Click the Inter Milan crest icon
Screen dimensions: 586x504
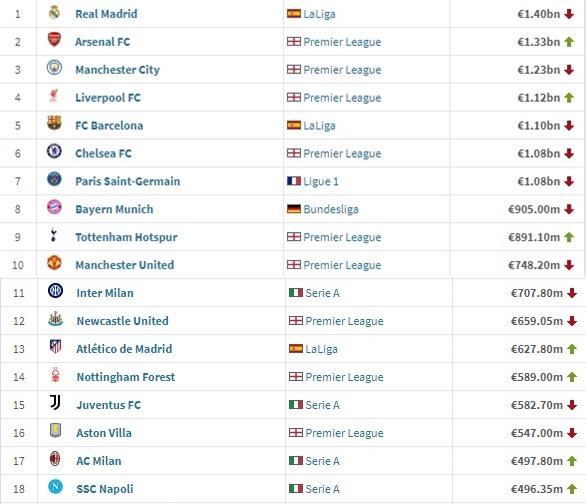[55, 291]
